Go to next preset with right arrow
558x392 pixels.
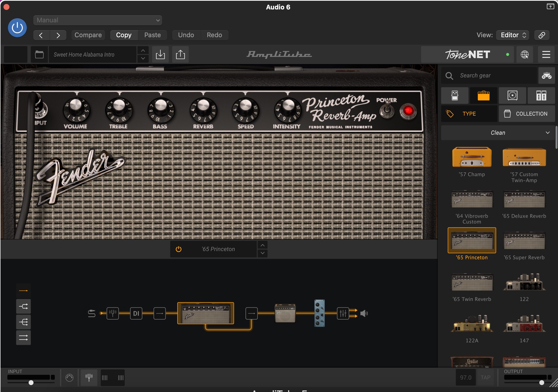[x=58, y=35]
